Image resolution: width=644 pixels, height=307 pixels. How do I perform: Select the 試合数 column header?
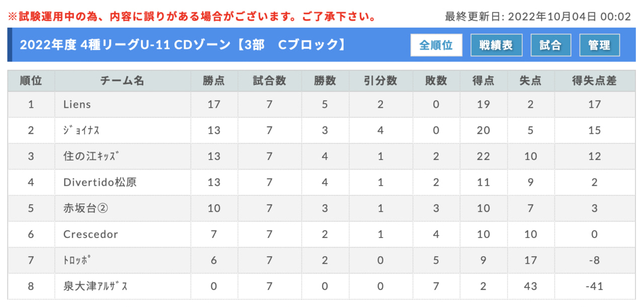[x=269, y=81]
